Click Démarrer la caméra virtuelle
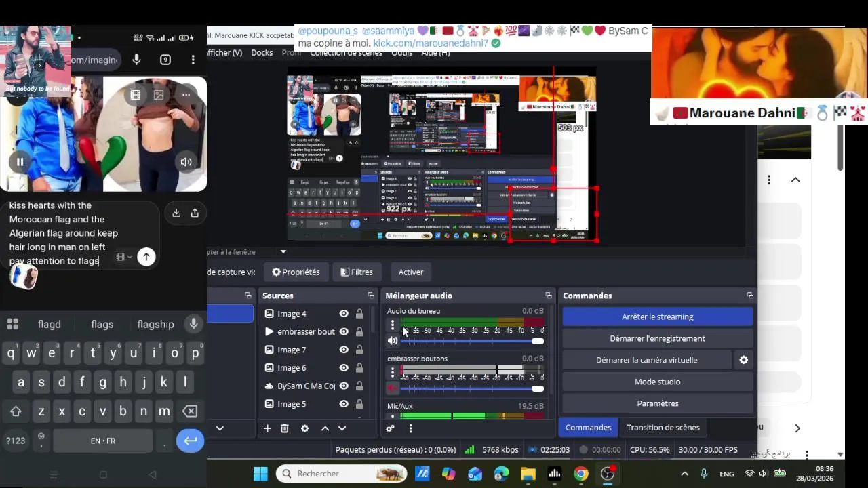The height and width of the screenshot is (488, 868). pos(647,360)
